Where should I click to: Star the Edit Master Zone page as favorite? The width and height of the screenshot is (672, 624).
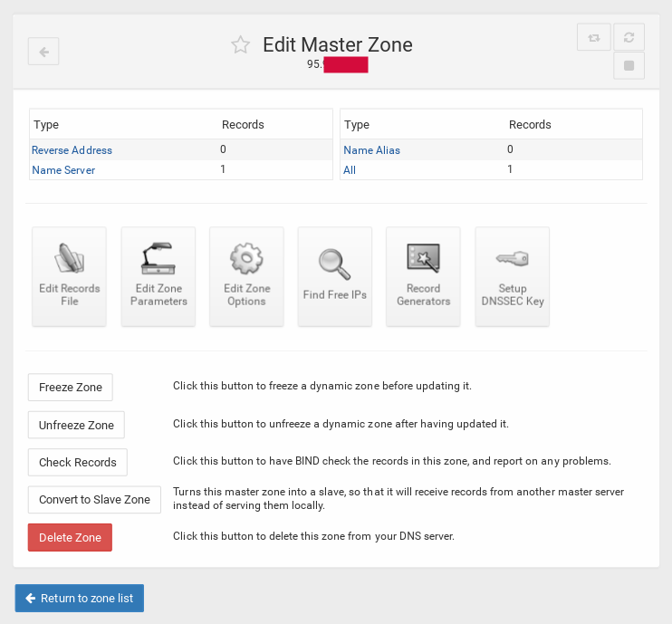pyautogui.click(x=240, y=45)
